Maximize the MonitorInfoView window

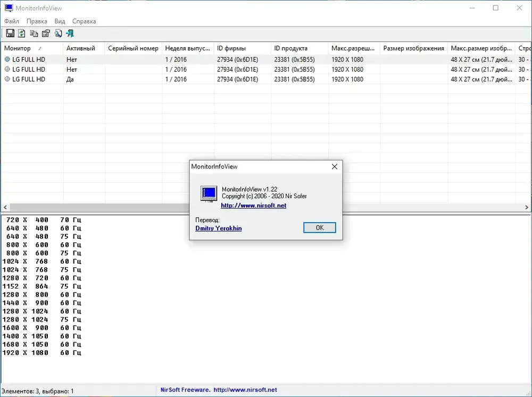(496, 8)
